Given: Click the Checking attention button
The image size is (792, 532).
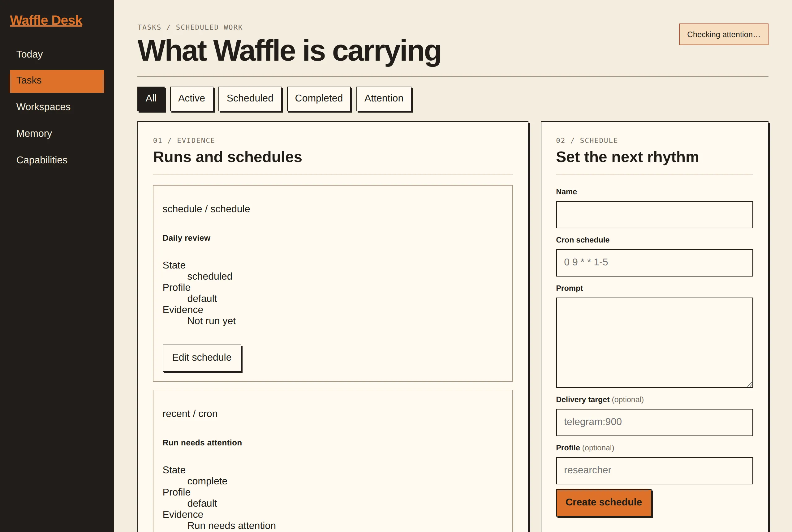Looking at the screenshot, I should [x=723, y=34].
